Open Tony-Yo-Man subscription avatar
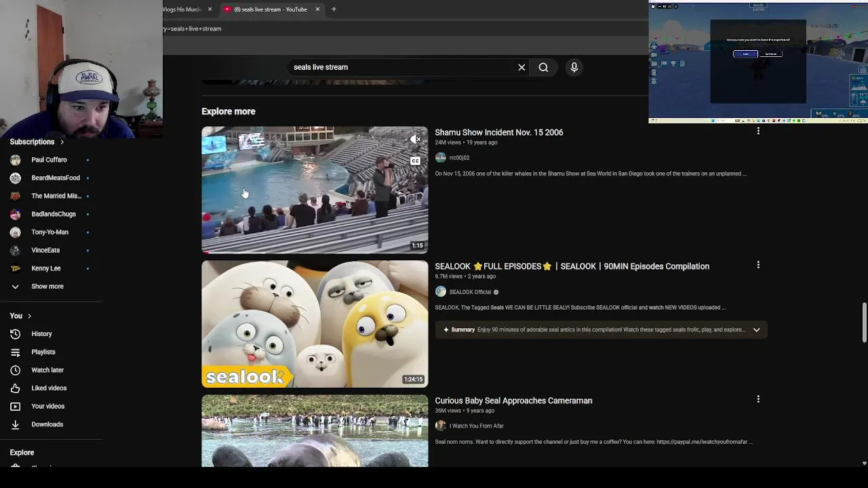The width and height of the screenshot is (868, 488). pyautogui.click(x=16, y=232)
